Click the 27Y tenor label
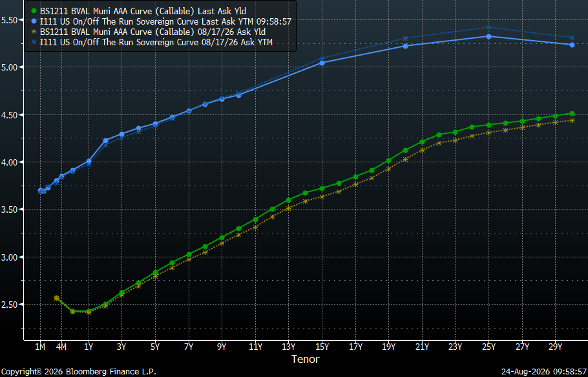This screenshot has width=588, height=377. click(x=522, y=347)
